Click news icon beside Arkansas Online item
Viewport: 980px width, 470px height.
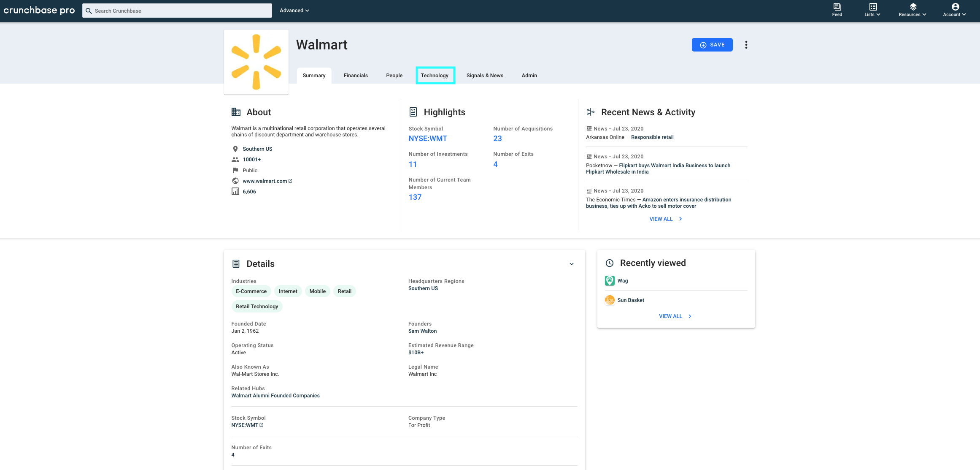click(x=589, y=129)
